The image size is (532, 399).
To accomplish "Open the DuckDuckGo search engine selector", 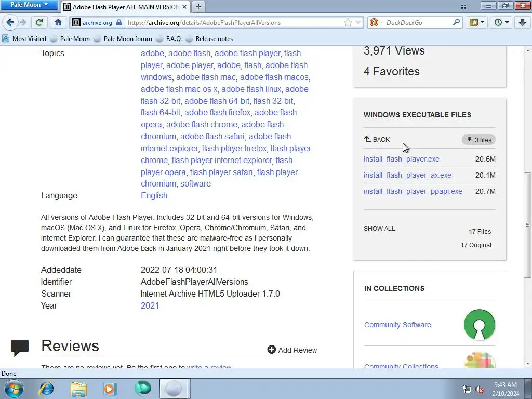I will (376, 23).
